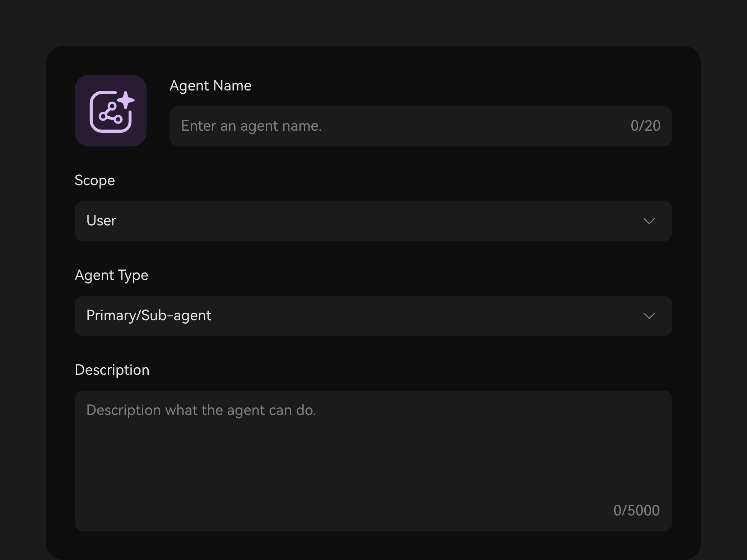Click the purple agent avatar icon

[x=111, y=111]
